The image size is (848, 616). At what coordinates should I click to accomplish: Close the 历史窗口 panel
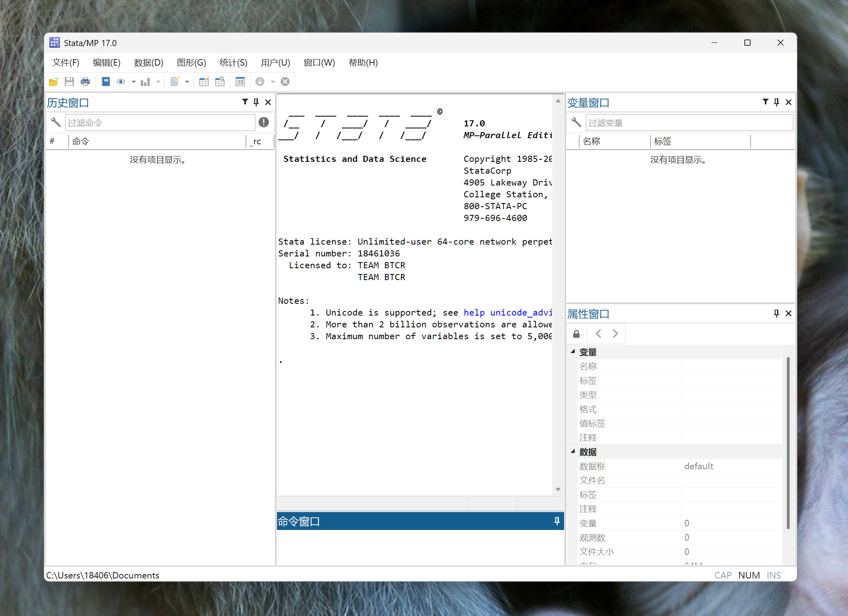(268, 102)
